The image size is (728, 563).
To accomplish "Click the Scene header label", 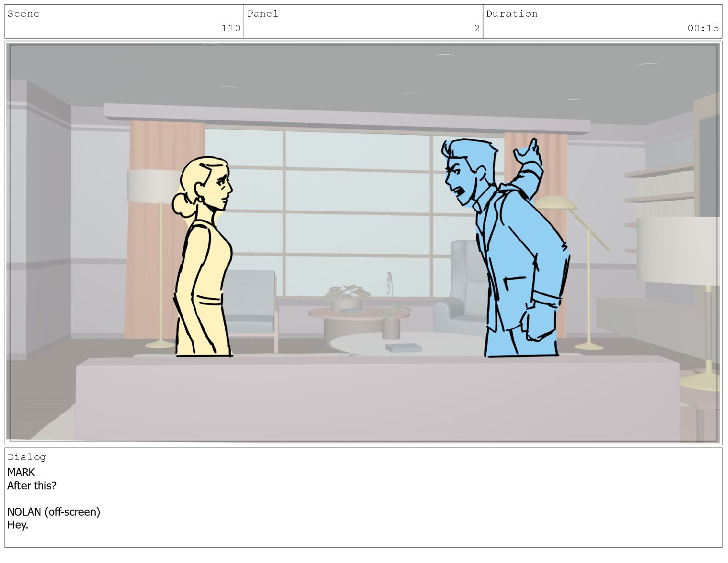I will coord(23,14).
